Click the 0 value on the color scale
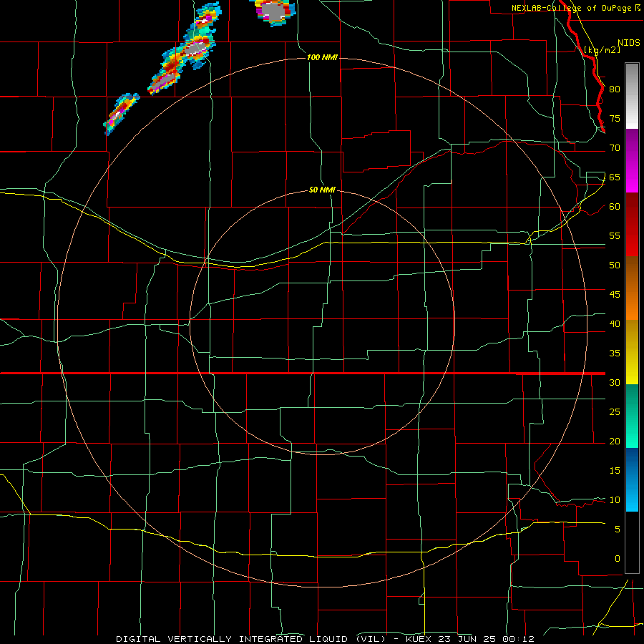Viewport: 644px width, 644px height. [x=618, y=559]
